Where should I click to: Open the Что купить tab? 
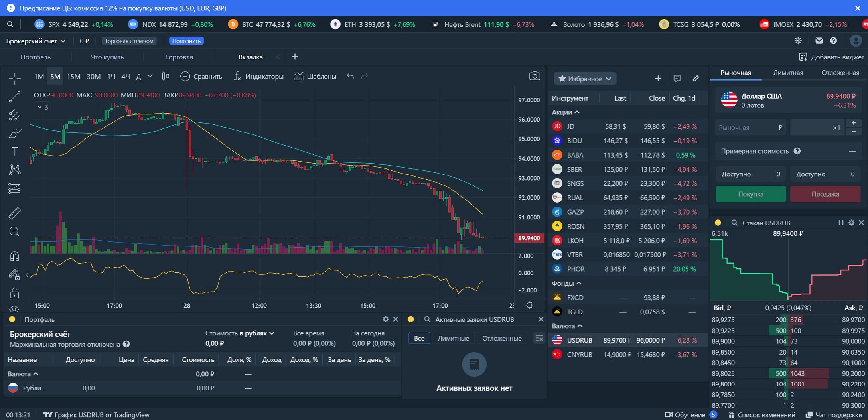point(107,57)
